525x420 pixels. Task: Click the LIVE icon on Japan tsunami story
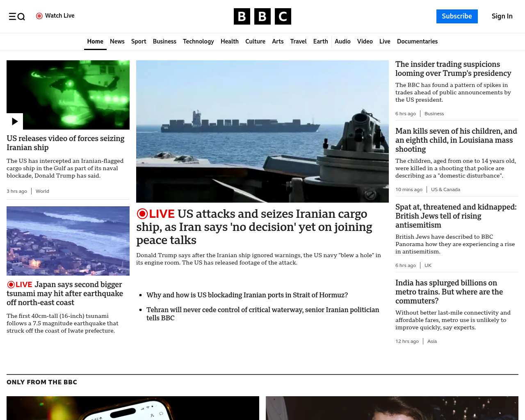pos(11,285)
